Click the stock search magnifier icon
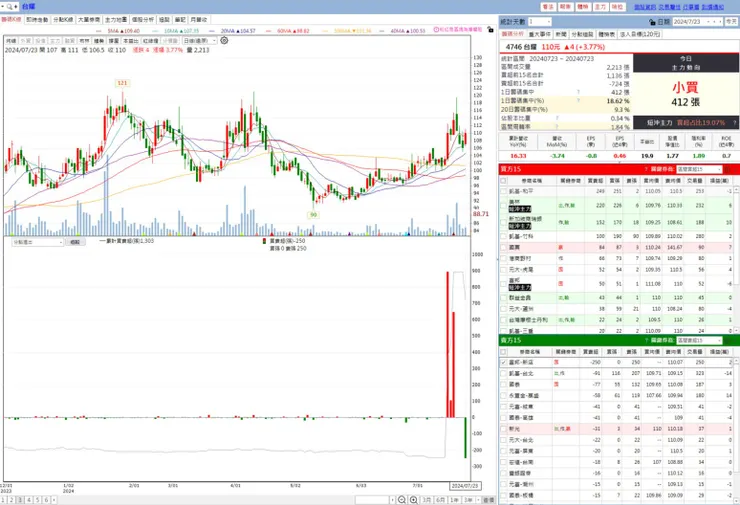 click(x=10, y=7)
